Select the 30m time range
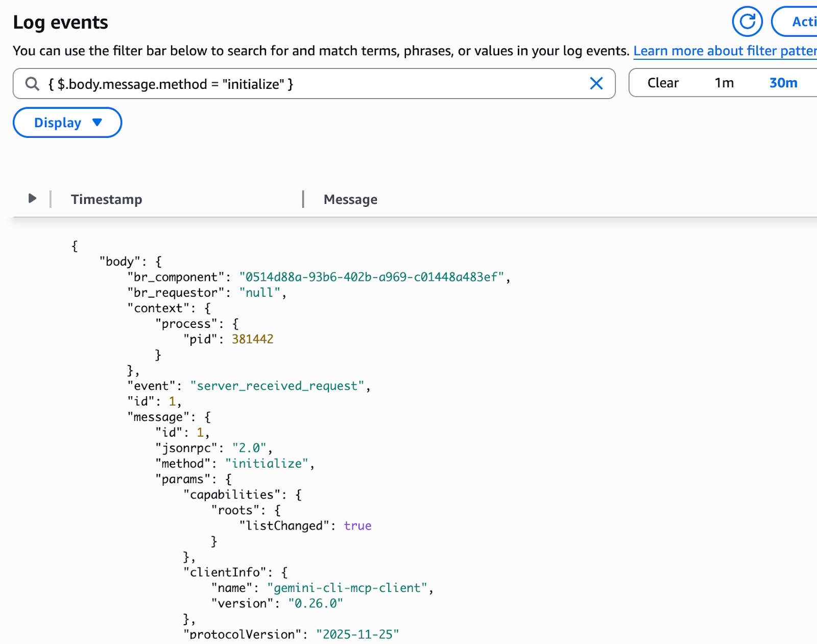This screenshot has height=644, width=817. (783, 83)
